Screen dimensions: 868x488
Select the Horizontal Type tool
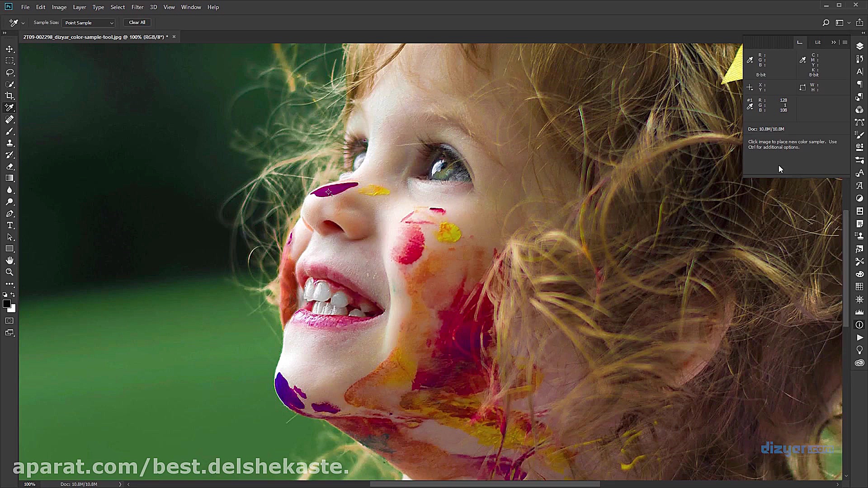click(x=9, y=225)
